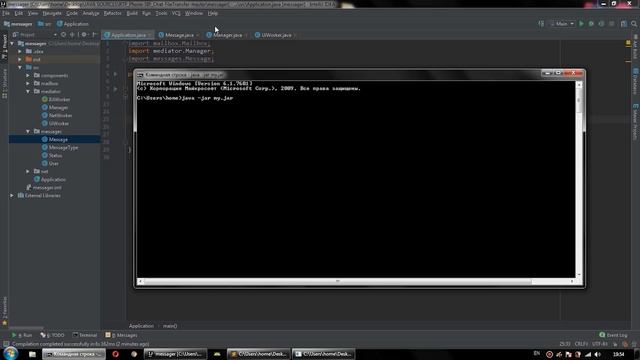Open the Build menu
This screenshot has width=640, height=360.
click(x=132, y=13)
